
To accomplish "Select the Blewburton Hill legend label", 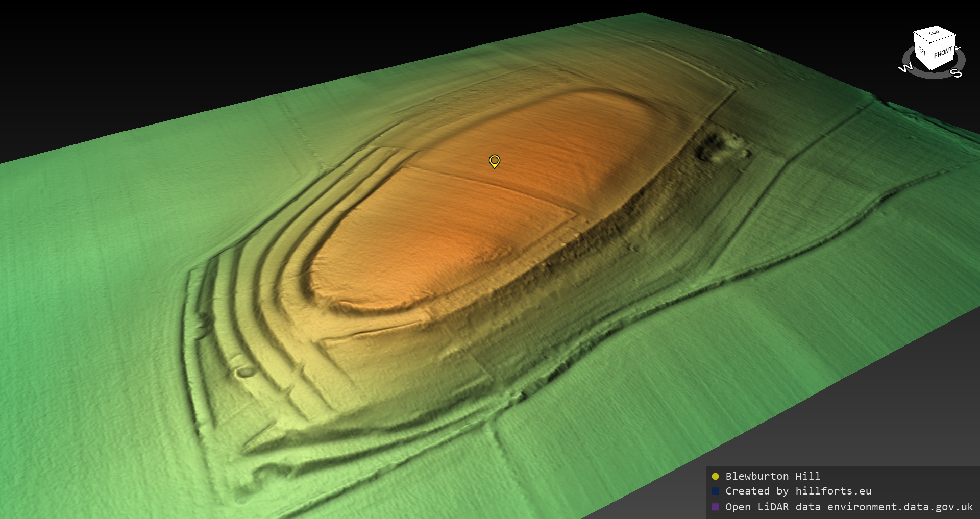I will (x=773, y=476).
